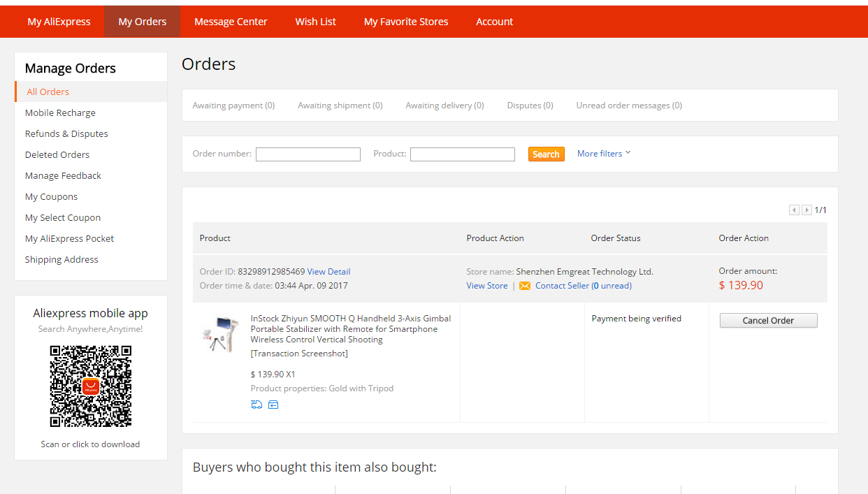Click the order amount $ 139.90
This screenshot has width=868, height=494.
tap(741, 285)
